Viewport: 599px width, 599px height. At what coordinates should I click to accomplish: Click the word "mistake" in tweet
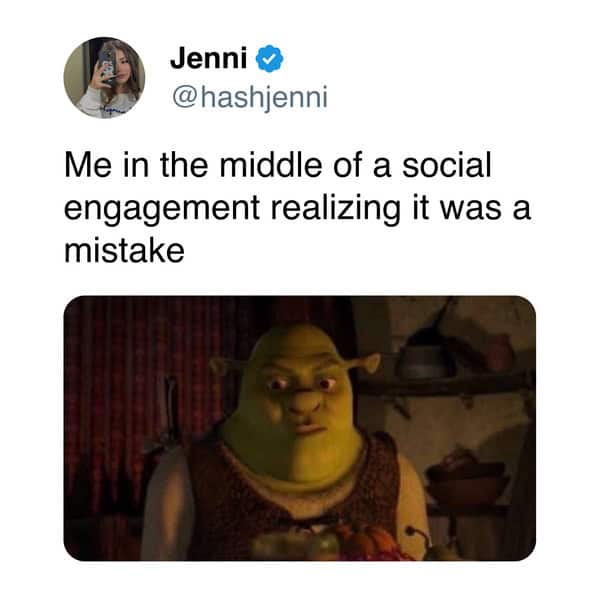[x=125, y=251]
